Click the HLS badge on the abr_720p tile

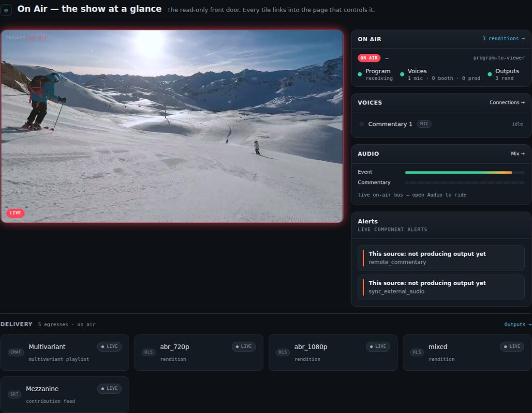click(148, 352)
